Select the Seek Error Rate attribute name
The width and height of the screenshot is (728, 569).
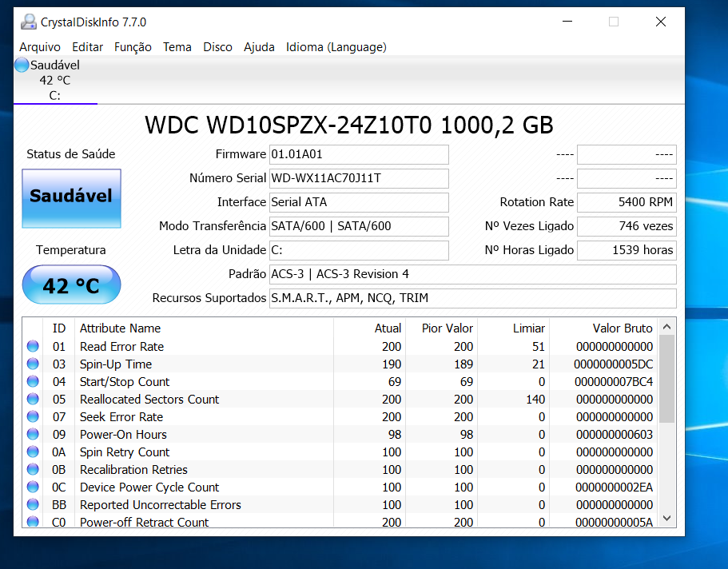[x=121, y=417]
